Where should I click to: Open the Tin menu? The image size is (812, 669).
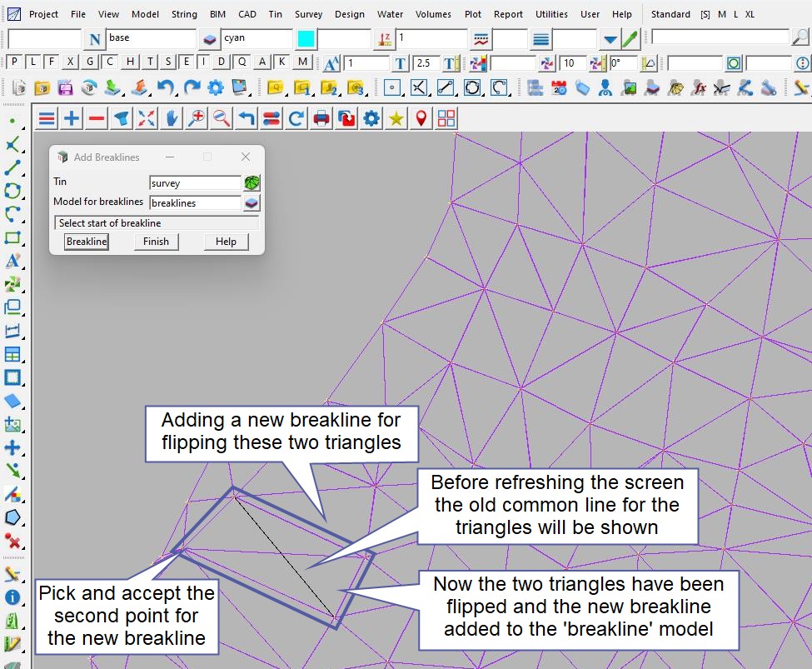pos(275,14)
